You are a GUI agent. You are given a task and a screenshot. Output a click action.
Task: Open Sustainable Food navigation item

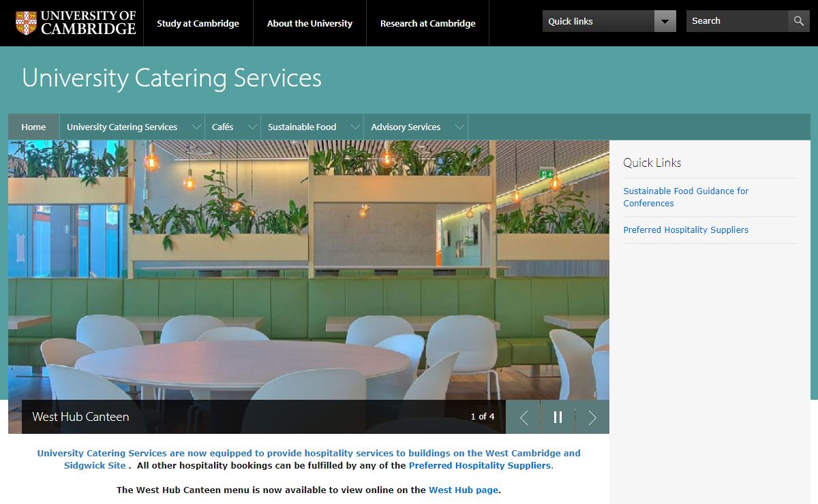coord(302,127)
